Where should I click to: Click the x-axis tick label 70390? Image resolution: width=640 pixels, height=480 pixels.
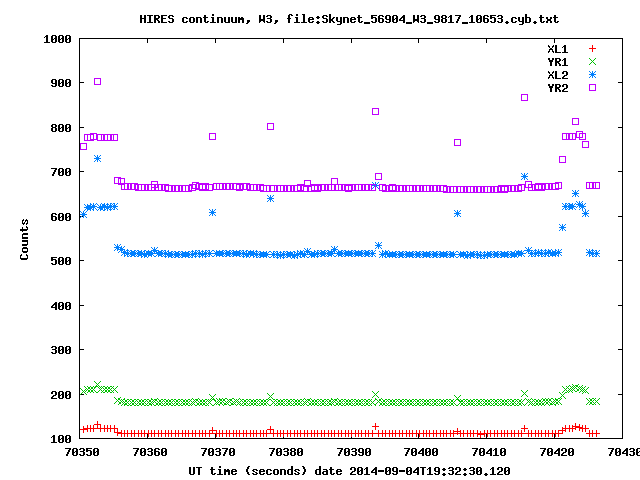[x=353, y=452]
